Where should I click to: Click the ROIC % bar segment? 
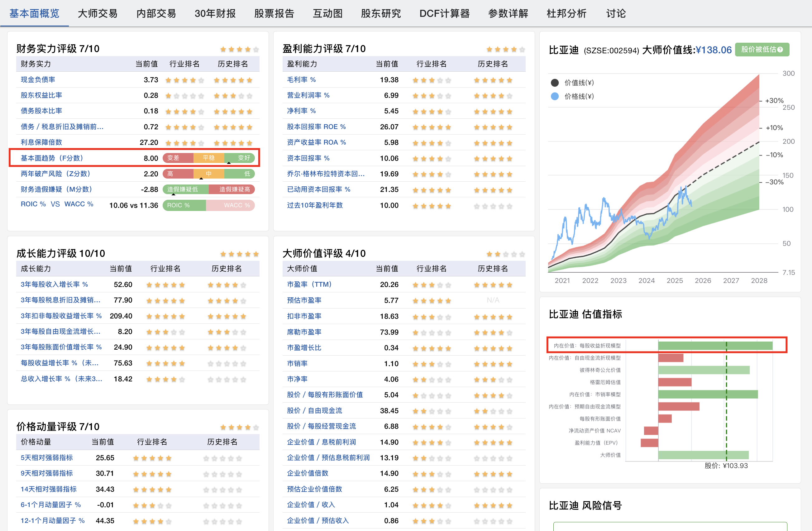coord(184,205)
